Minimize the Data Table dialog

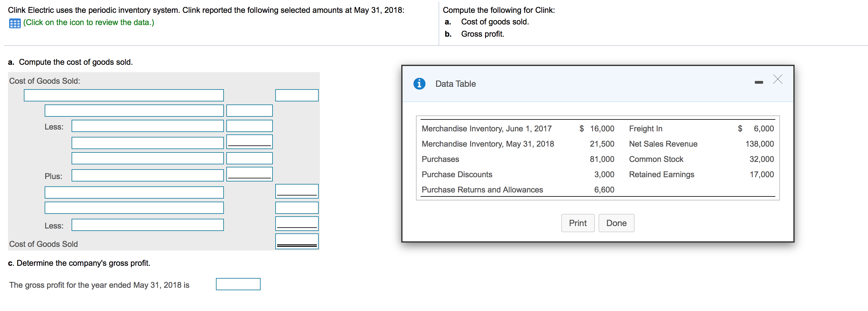[759, 82]
